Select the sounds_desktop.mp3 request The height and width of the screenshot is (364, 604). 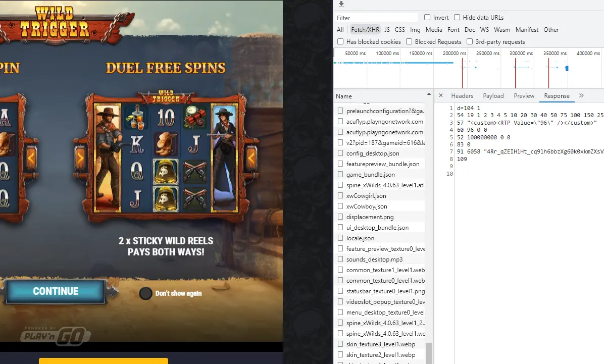[374, 259]
